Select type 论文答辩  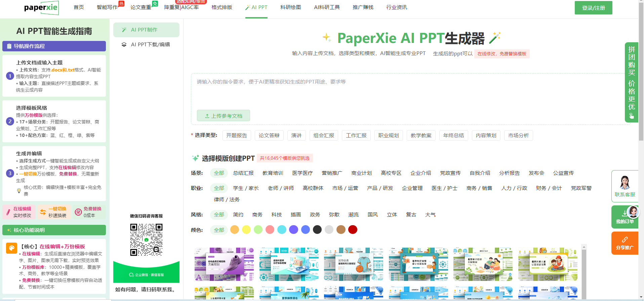[269, 136]
